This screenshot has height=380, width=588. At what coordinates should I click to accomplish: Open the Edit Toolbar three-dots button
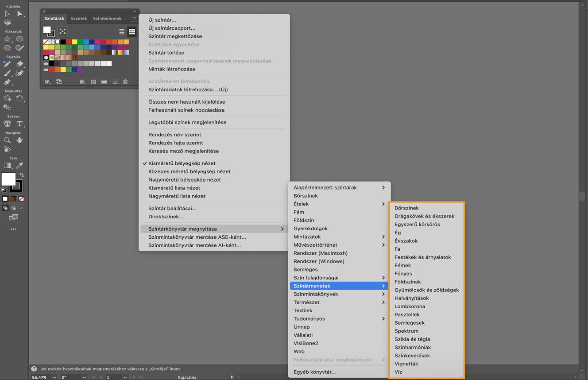point(13,229)
